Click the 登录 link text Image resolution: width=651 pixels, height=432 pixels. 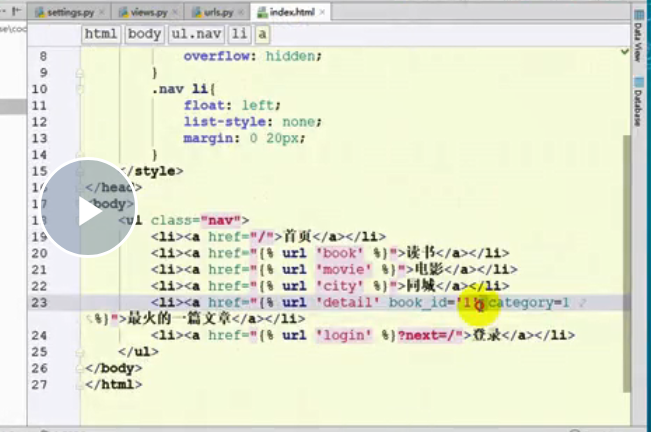pos(487,335)
